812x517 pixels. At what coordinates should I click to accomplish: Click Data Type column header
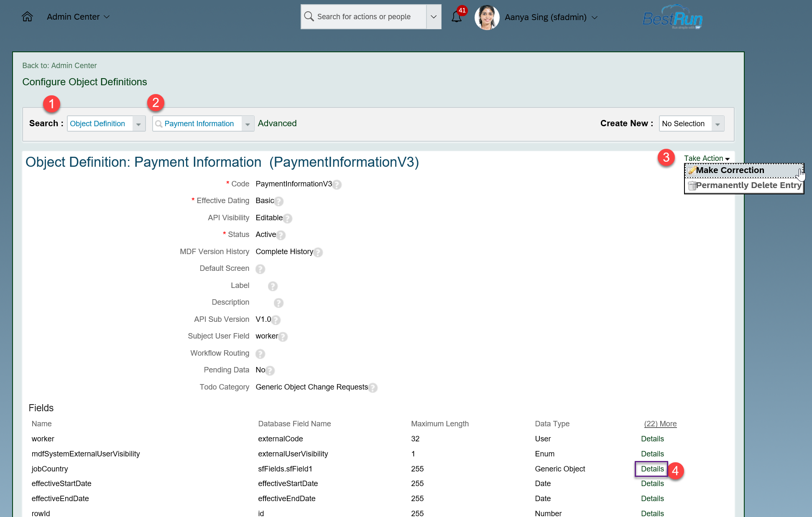pos(552,424)
